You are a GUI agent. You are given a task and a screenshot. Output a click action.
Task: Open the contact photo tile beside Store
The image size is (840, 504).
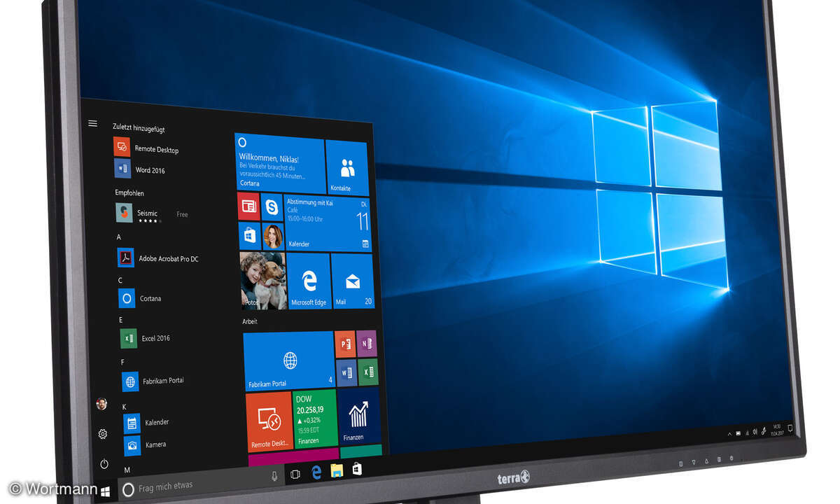[x=273, y=237]
